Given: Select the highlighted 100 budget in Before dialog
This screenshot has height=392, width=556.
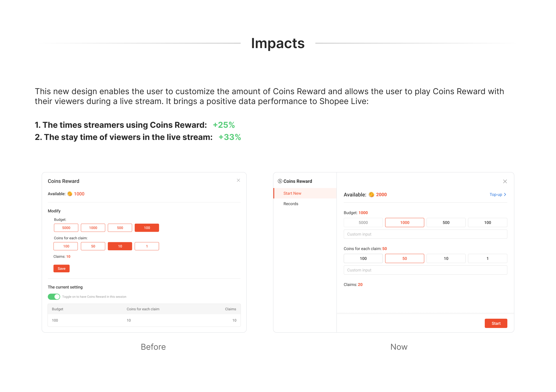Looking at the screenshot, I should [x=147, y=228].
